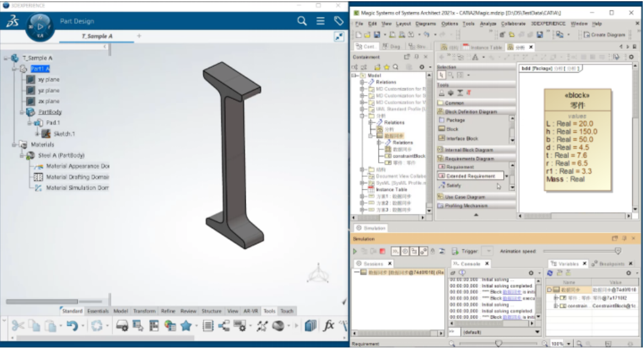Click the red Terminate simulation icon
Viewport: 644px width, 349px height.
click(382, 251)
